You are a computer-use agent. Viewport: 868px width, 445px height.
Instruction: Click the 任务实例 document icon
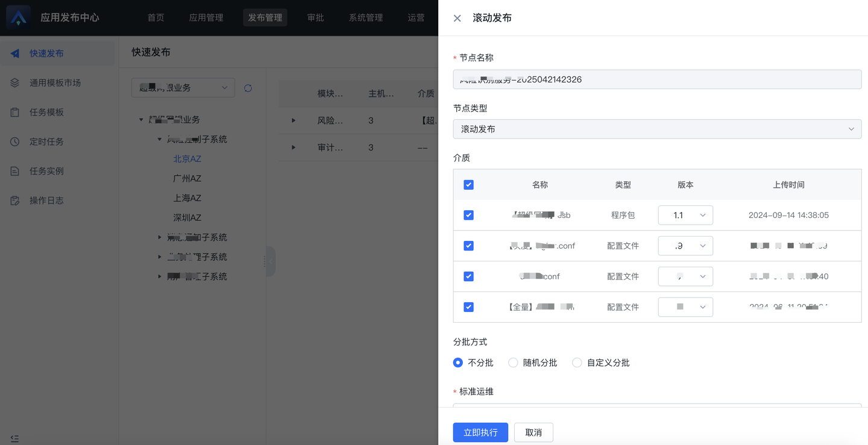[x=15, y=172]
